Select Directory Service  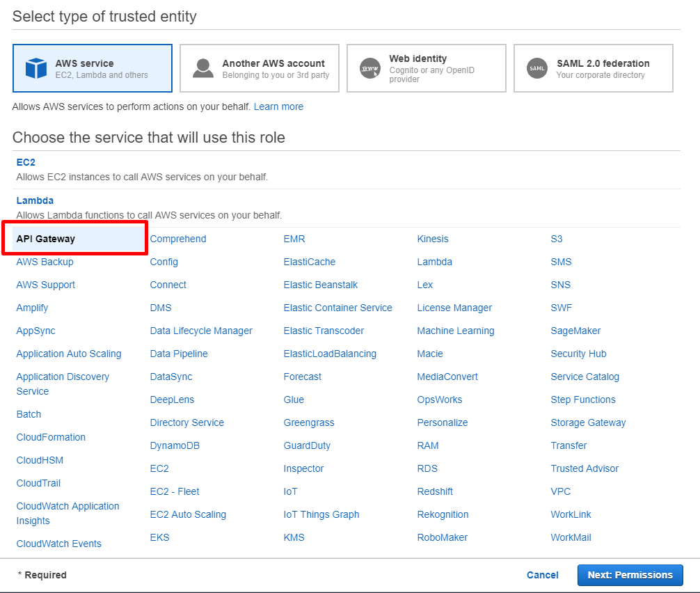coord(186,423)
